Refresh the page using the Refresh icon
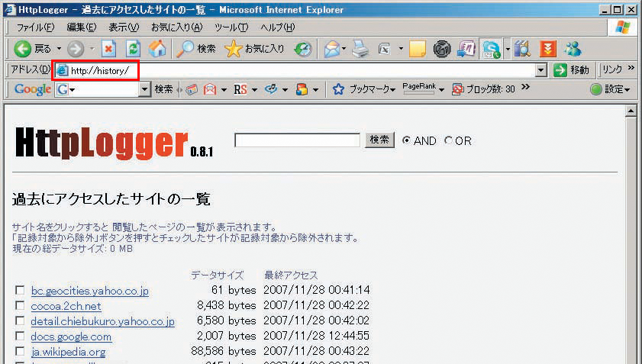The image size is (642, 364). (x=133, y=49)
